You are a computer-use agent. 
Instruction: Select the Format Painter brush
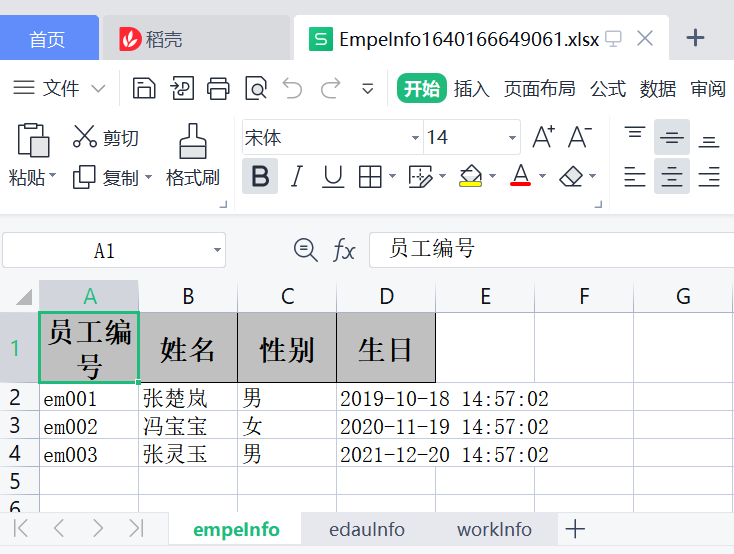click(192, 156)
